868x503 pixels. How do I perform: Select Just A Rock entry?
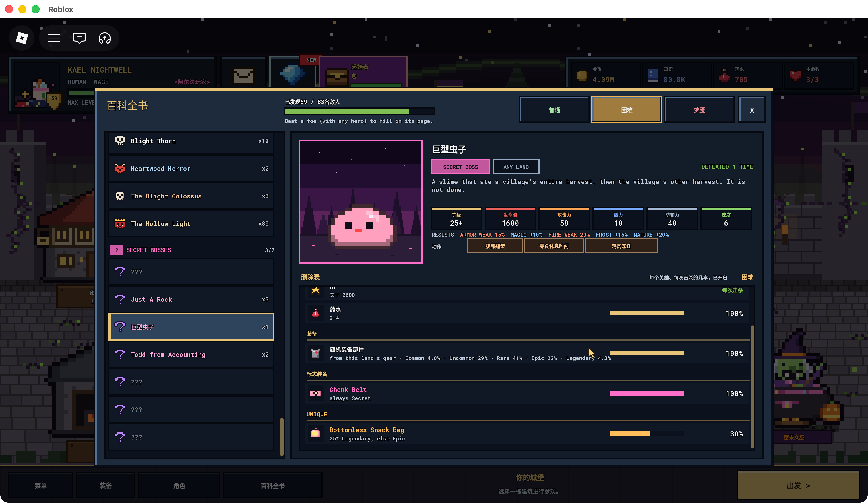[191, 299]
